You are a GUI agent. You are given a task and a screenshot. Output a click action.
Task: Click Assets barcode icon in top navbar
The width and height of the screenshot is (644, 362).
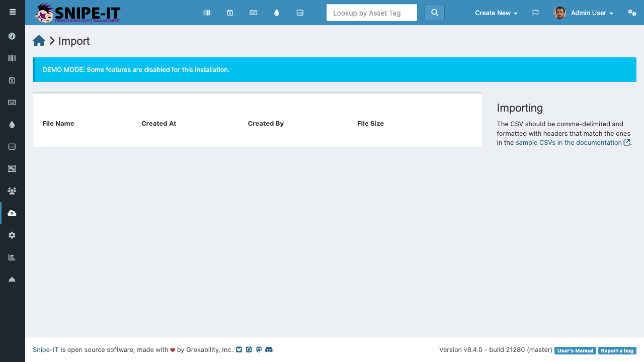(207, 13)
